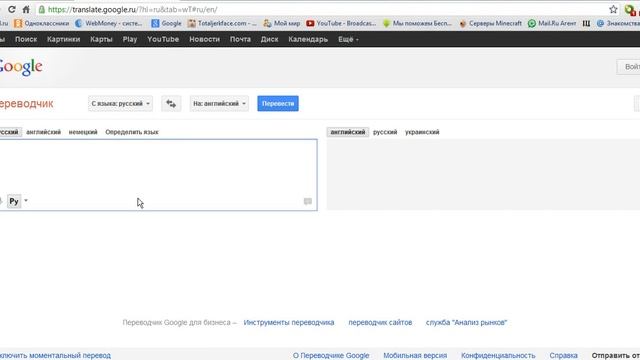Open Календарь in the Google top bar
The height and width of the screenshot is (360, 640).
[x=308, y=39]
